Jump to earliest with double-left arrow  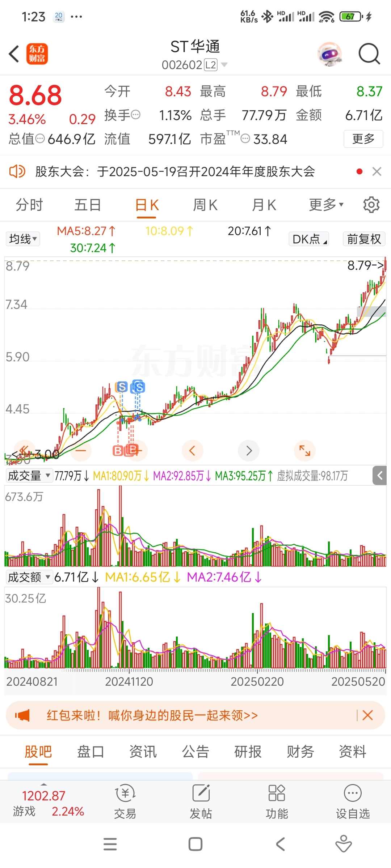tap(24, 451)
